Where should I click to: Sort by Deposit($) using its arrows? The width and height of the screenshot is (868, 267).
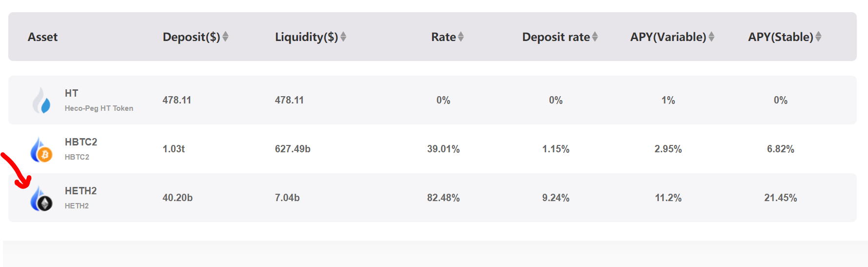225,37
